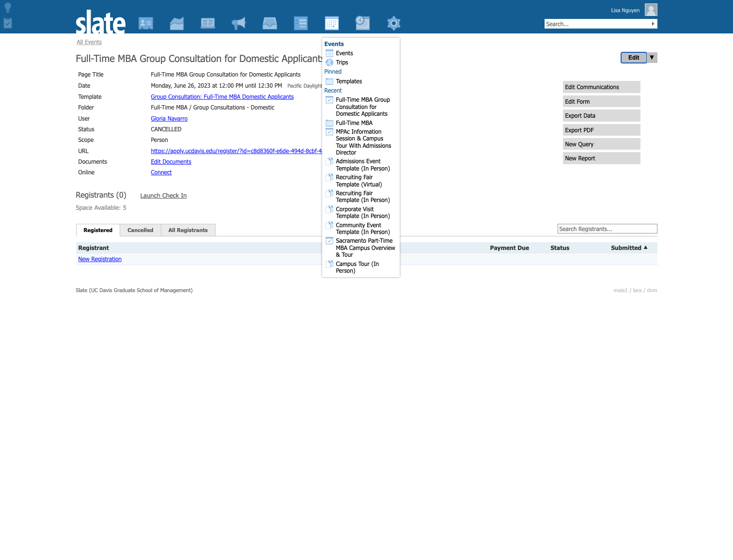Select the Registered tab
Viewport: 733px width, 560px height.
[98, 230]
